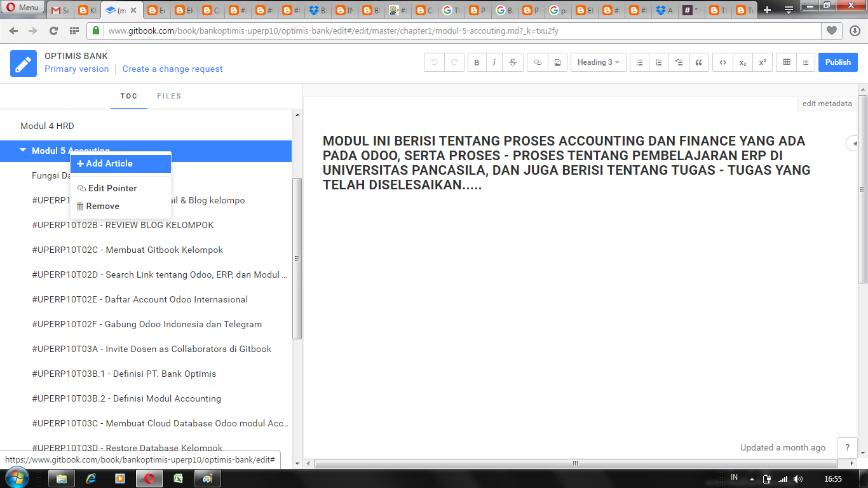Screen dimensions: 868x488
Task: Open #UPERP10T02D Search Link article
Action: tap(159, 274)
